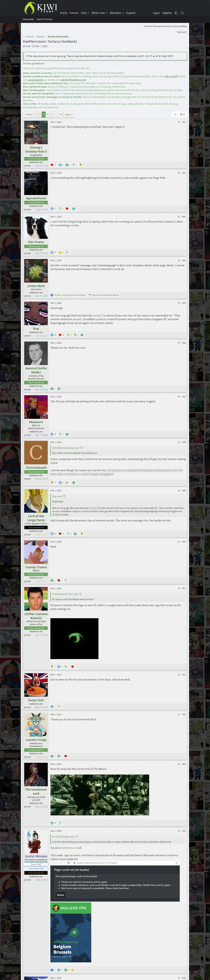
Task: Click share icon on post #48
Action: [x=178, y=442]
